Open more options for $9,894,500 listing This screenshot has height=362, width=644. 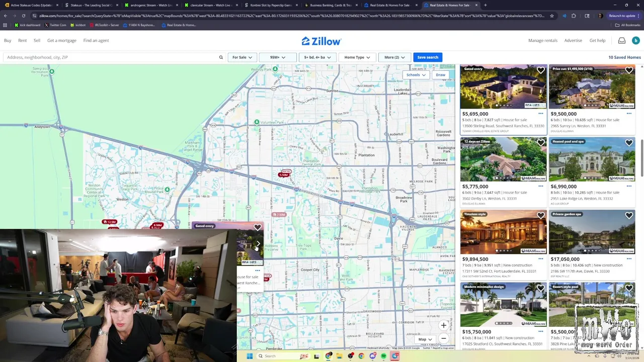[x=541, y=259]
